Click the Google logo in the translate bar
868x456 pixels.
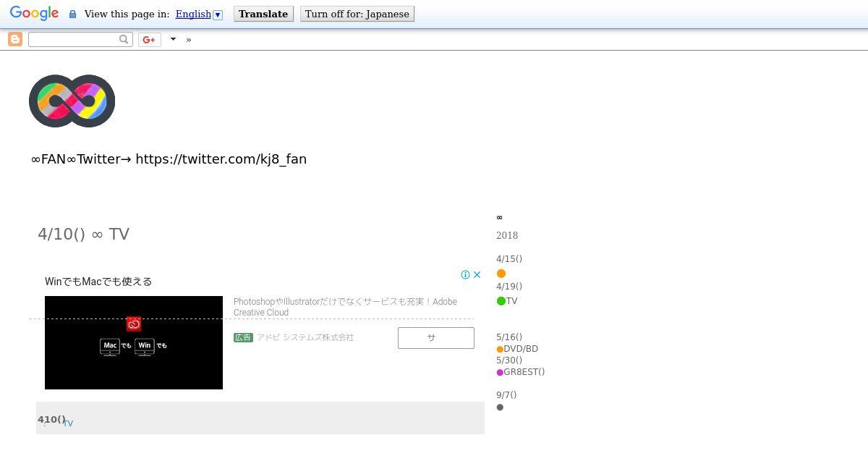[x=34, y=14]
